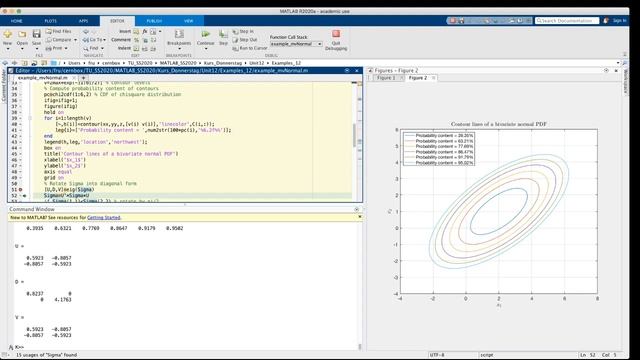Click the add new editor tab plus button
This screenshot has height=360, width=640.
(x=83, y=78)
